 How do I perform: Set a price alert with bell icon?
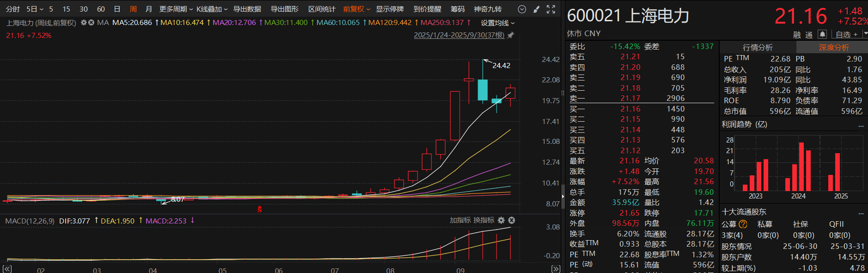coord(822,34)
